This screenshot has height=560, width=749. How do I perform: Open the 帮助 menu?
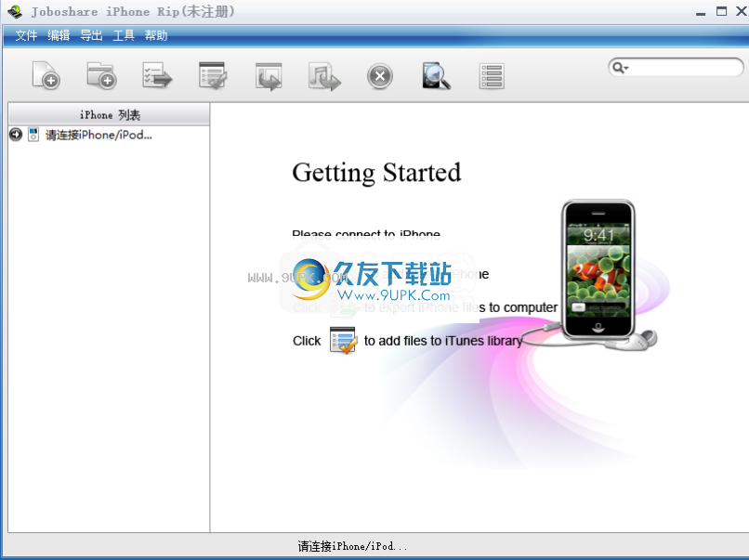tap(156, 35)
